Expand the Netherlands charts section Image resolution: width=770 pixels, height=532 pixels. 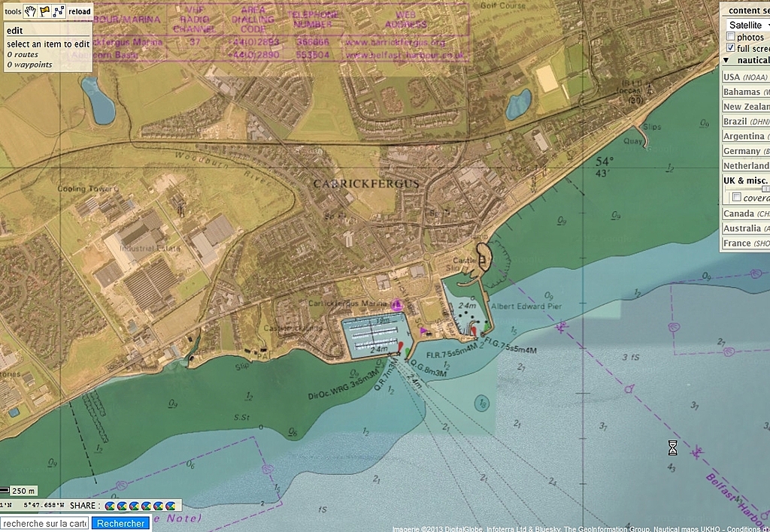click(746, 165)
